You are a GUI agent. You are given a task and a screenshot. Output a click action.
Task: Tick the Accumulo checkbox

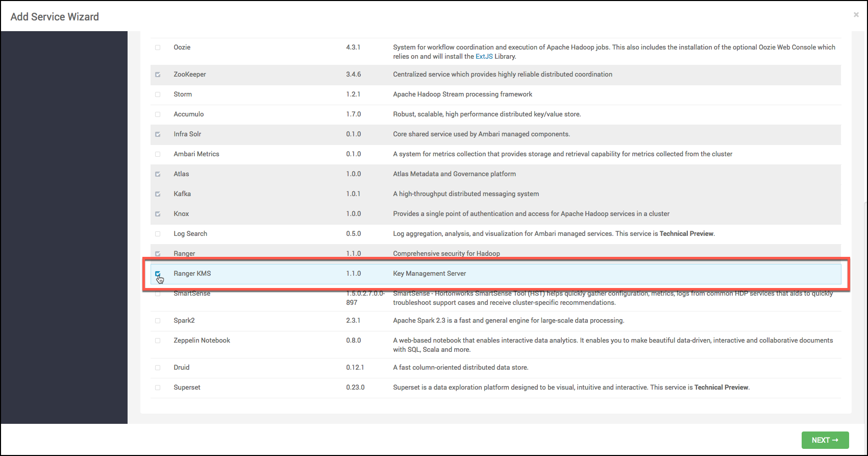[158, 114]
